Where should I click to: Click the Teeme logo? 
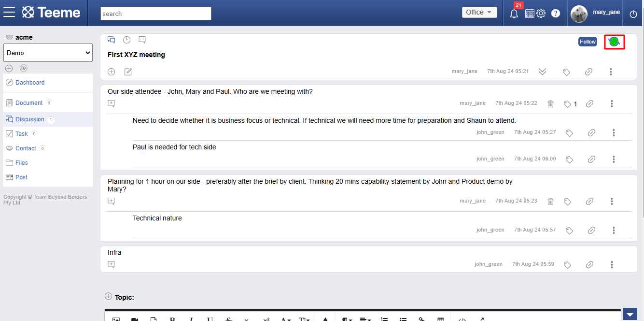(51, 13)
